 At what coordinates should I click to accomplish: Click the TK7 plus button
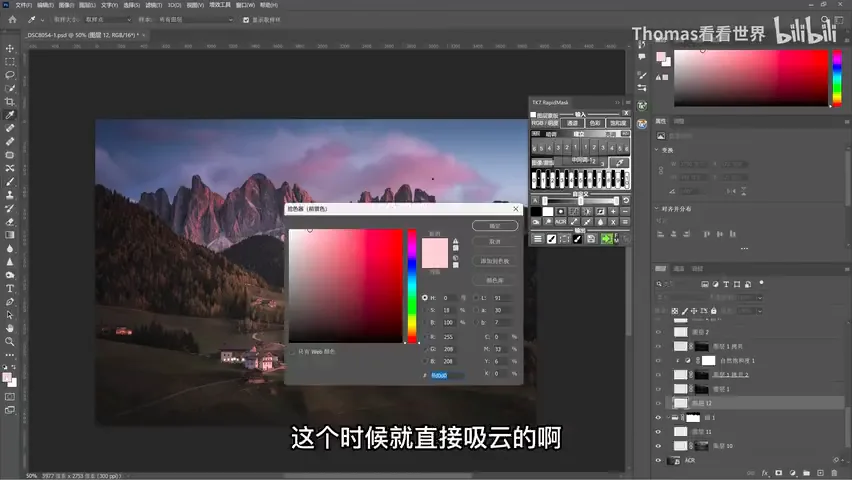(x=613, y=211)
